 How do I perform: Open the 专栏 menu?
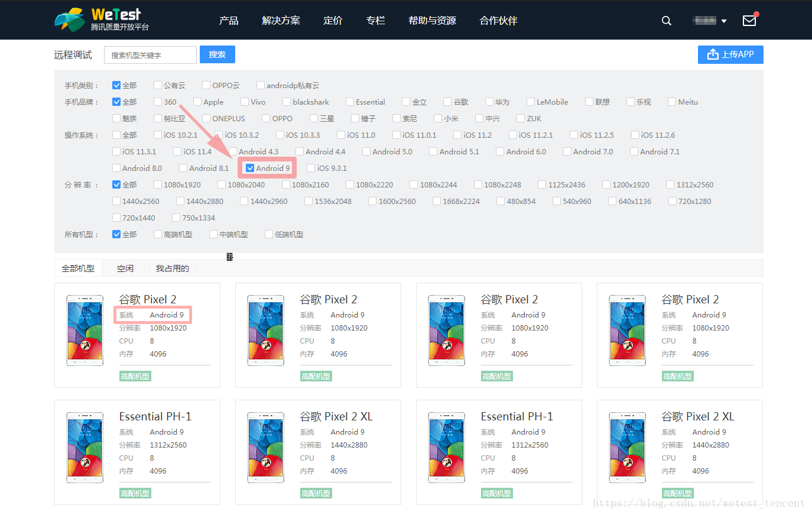(x=375, y=20)
